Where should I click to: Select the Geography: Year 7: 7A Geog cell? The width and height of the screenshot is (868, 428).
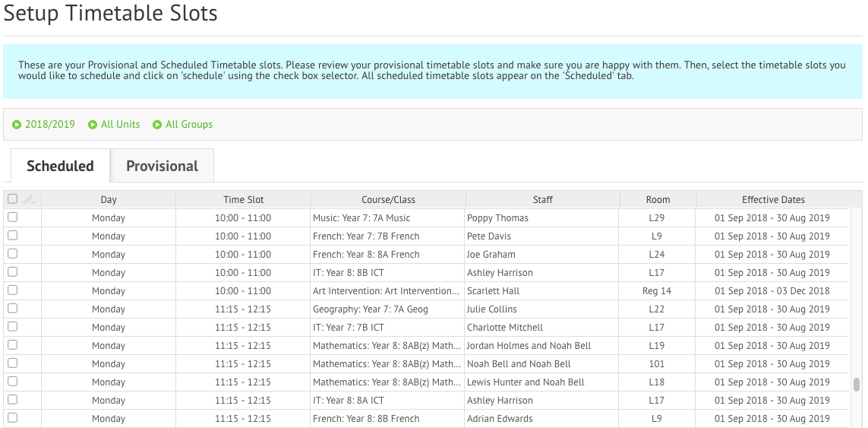pos(371,309)
